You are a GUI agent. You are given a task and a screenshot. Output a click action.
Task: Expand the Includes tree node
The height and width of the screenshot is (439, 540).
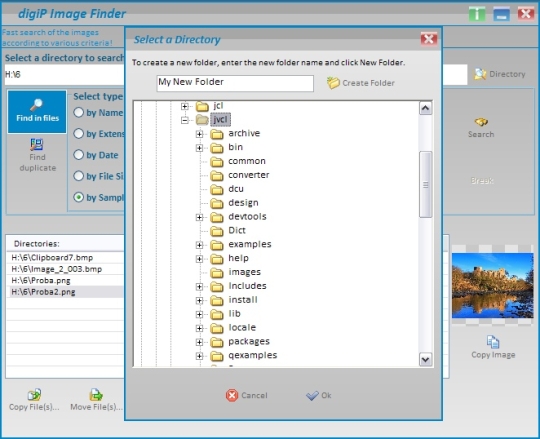tap(199, 286)
